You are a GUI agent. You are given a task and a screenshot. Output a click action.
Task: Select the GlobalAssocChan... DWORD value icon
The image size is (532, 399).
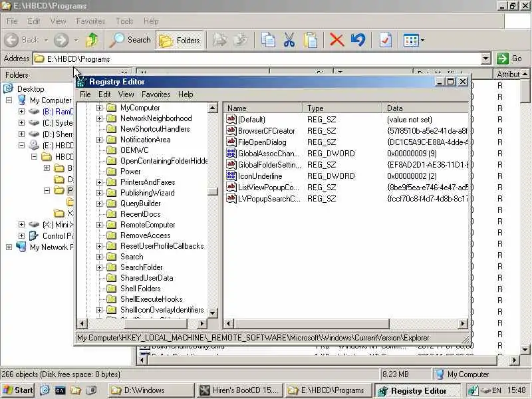click(x=231, y=154)
